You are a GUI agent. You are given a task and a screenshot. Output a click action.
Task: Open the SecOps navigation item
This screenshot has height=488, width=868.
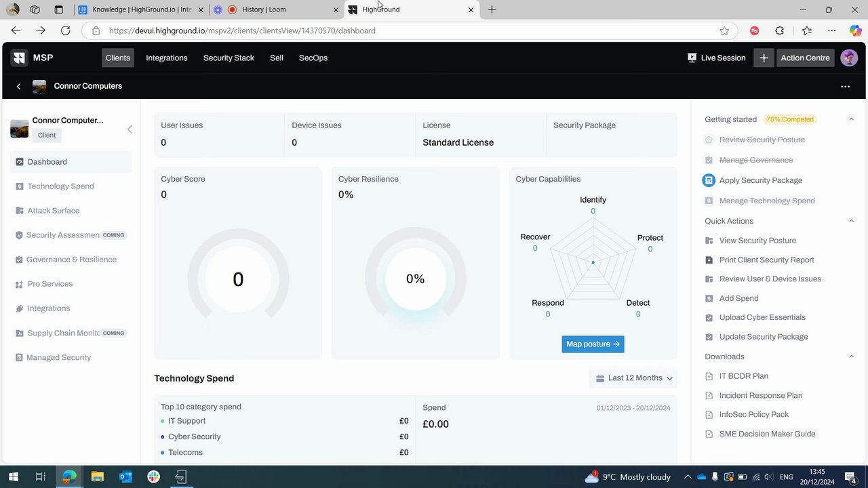313,58
